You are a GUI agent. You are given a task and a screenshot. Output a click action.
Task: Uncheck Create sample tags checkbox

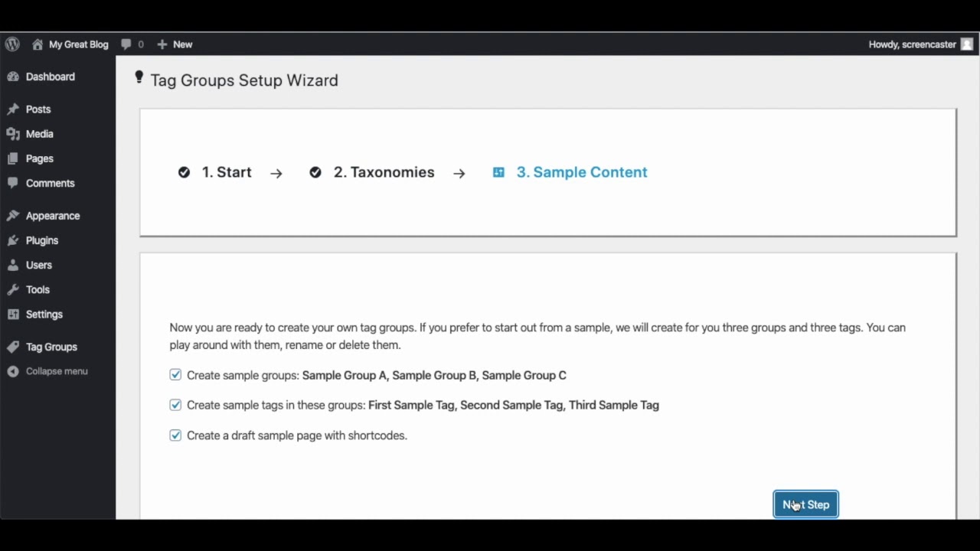click(x=175, y=405)
